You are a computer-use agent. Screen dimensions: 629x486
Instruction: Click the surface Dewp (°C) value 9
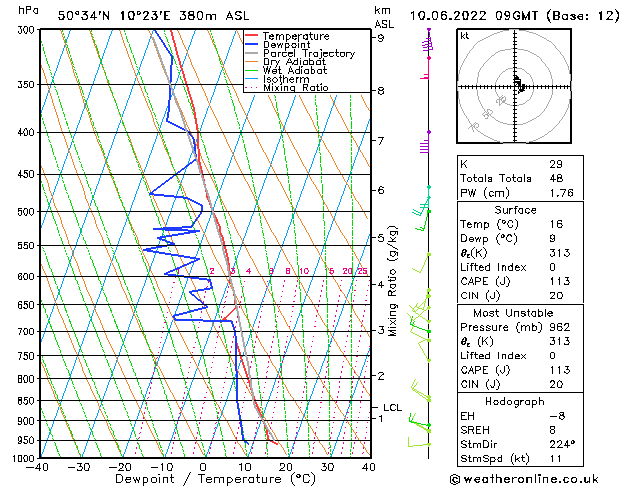coord(552,238)
